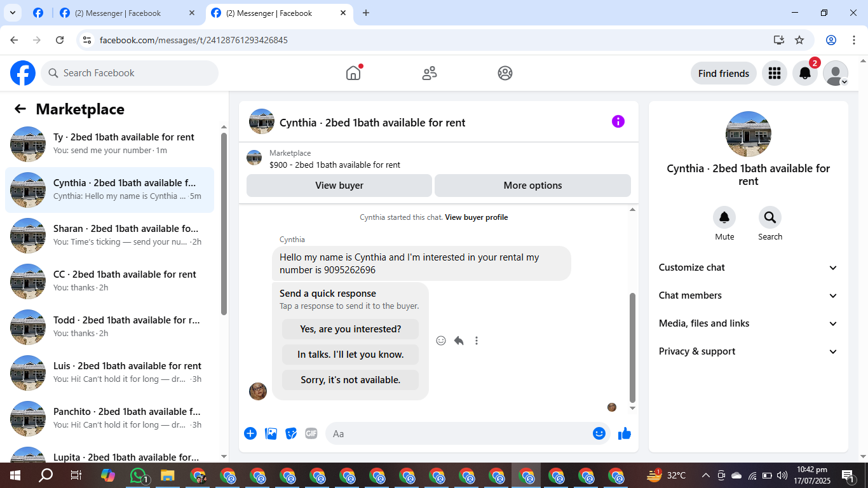Open the Windows notification center
This screenshot has width=868, height=488.
[x=848, y=475]
